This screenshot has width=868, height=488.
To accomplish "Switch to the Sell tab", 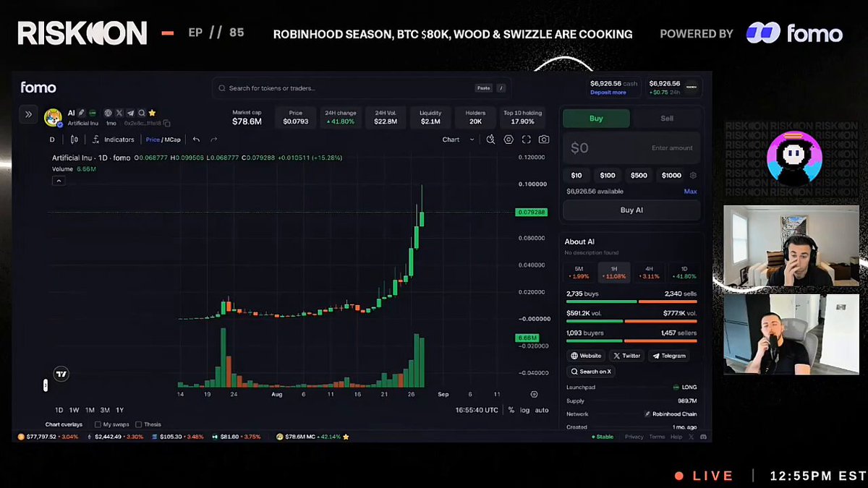I will (x=666, y=119).
